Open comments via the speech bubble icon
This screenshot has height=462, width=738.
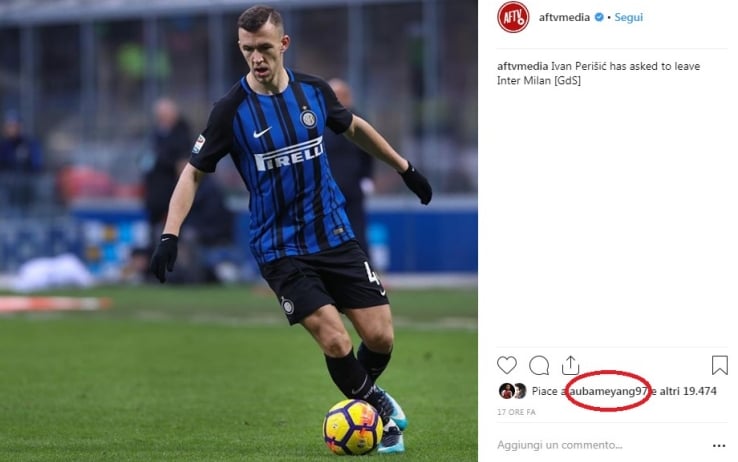539,365
